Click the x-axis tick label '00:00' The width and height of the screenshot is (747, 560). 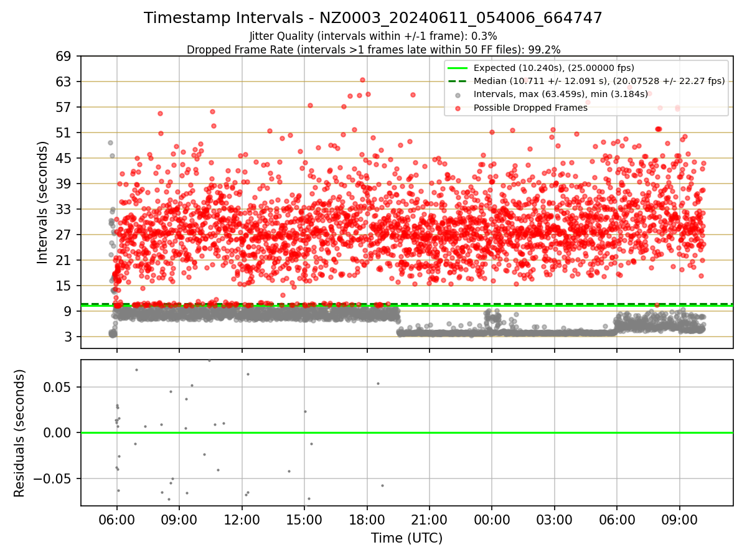tap(492, 519)
